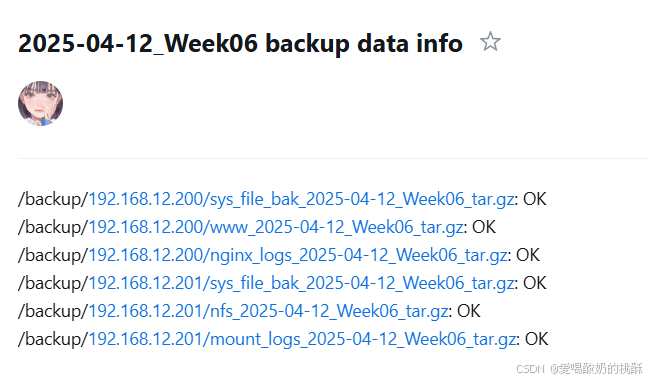The width and height of the screenshot is (648, 380).
Task: Open the 192.168.12.200 sys_file_bak tar.gz link
Action: point(301,200)
